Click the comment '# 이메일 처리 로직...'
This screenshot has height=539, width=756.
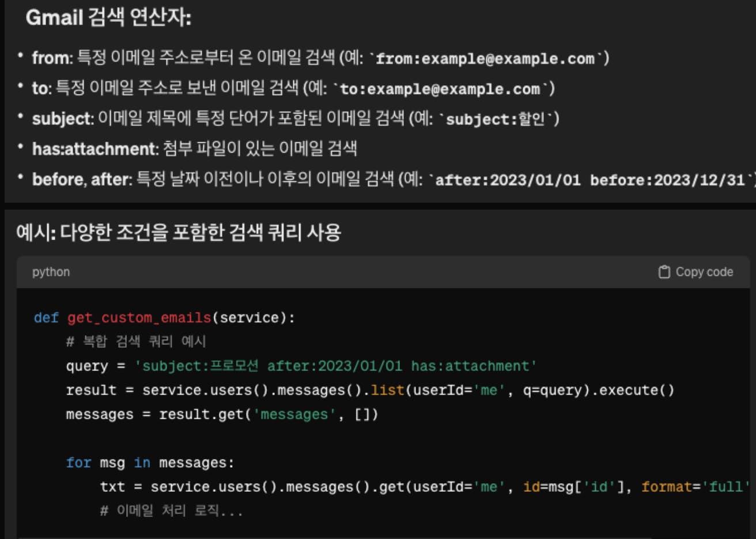(x=171, y=511)
